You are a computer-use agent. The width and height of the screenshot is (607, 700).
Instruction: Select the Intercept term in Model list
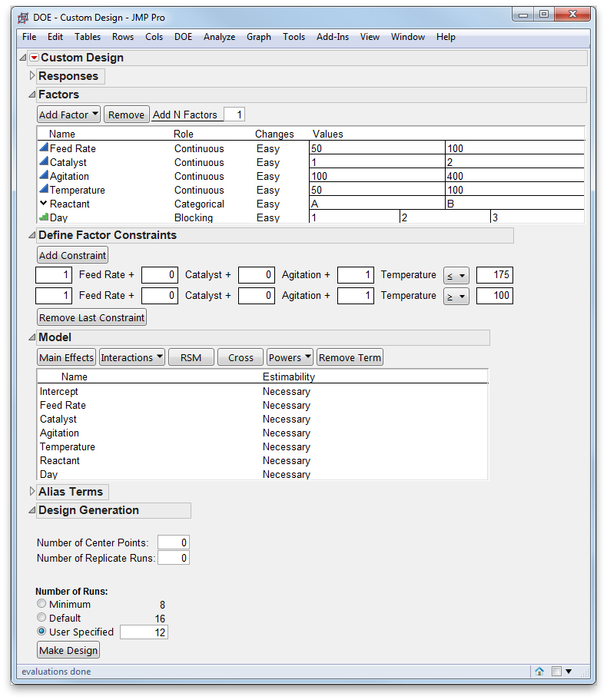[59, 391]
